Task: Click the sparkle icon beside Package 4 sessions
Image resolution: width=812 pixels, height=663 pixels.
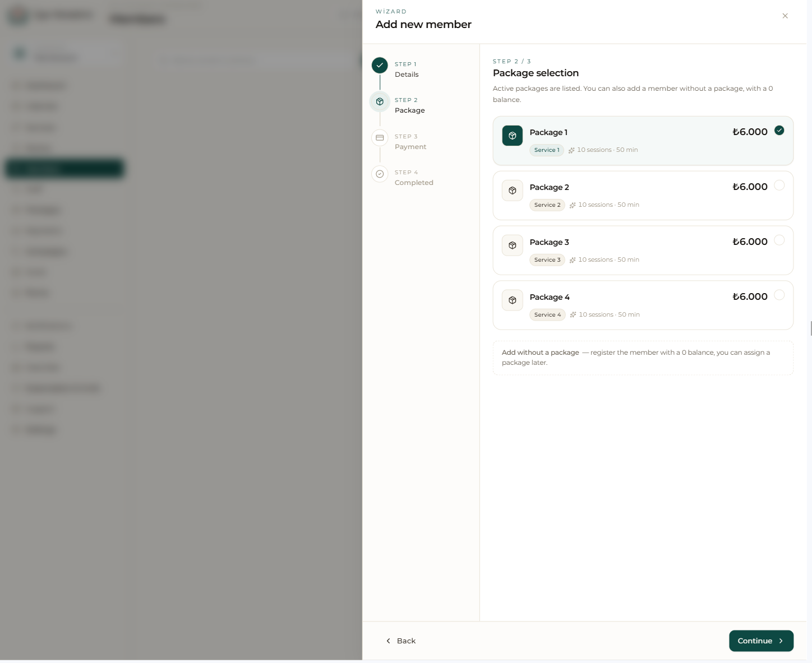Action: coord(573,315)
